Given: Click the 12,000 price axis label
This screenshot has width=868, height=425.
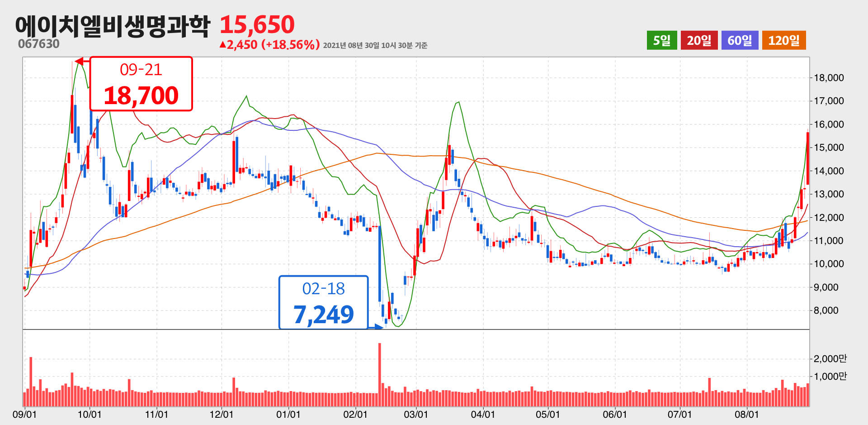Looking at the screenshot, I should point(829,217).
